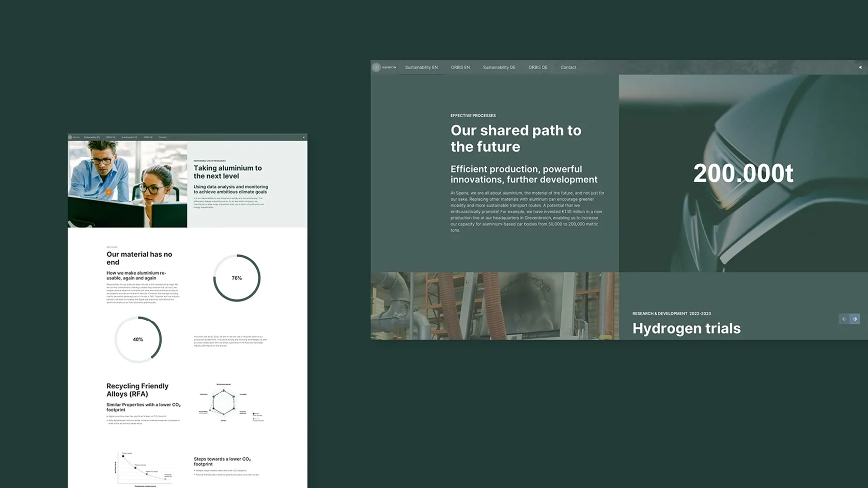Image resolution: width=868 pixels, height=488 pixels.
Task: Click the descending curve line chart
Action: point(144,469)
